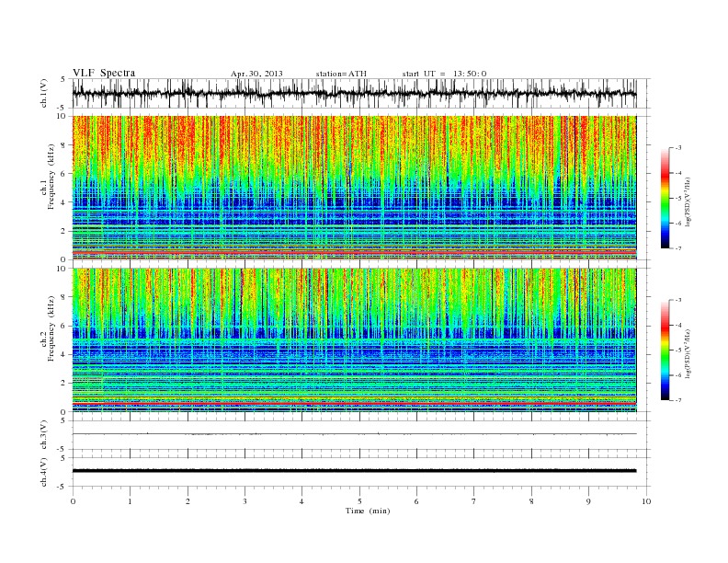Click time axis tick label "10" at the right end

point(646,501)
